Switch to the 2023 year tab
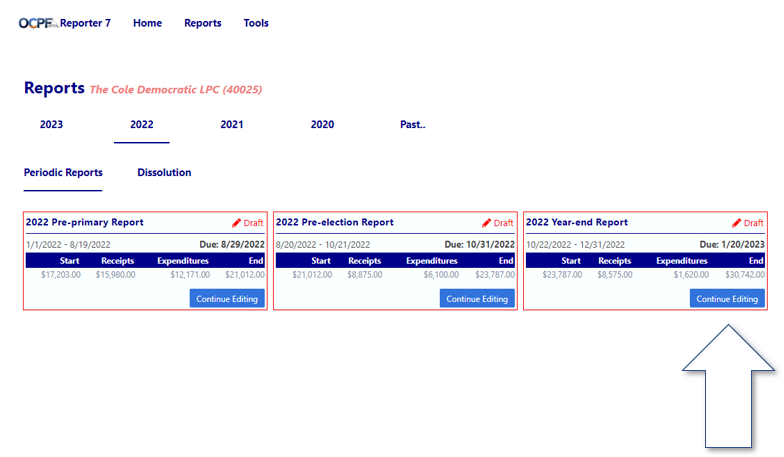 (x=51, y=125)
